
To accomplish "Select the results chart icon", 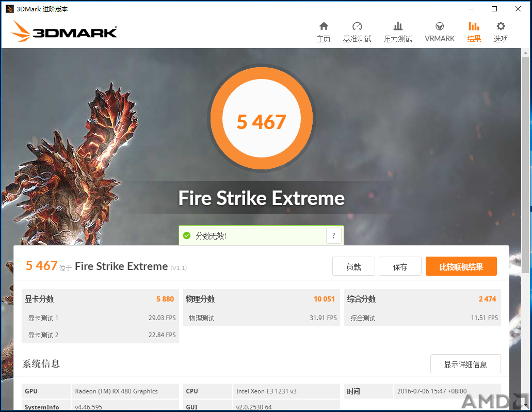I will point(474,26).
